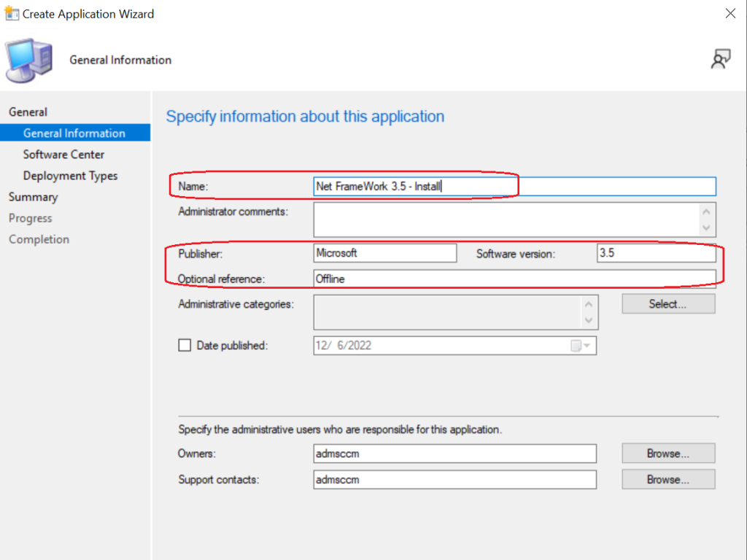
Task: Enable the Date published checkbox
Action: click(185, 345)
